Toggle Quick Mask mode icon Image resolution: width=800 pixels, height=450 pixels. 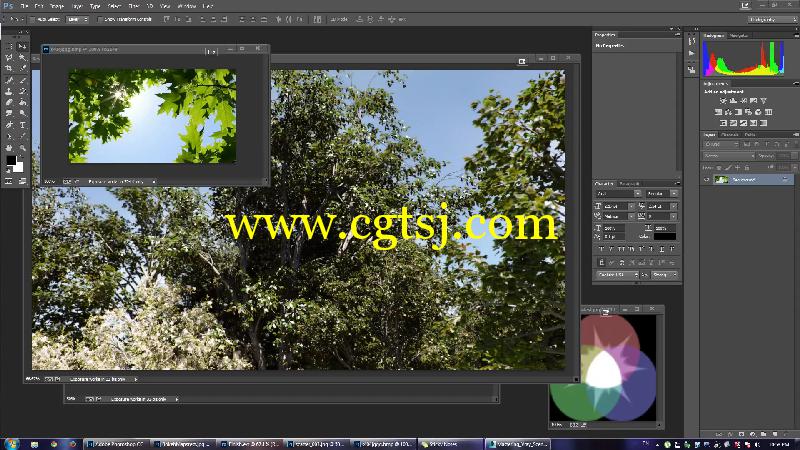(x=9, y=181)
